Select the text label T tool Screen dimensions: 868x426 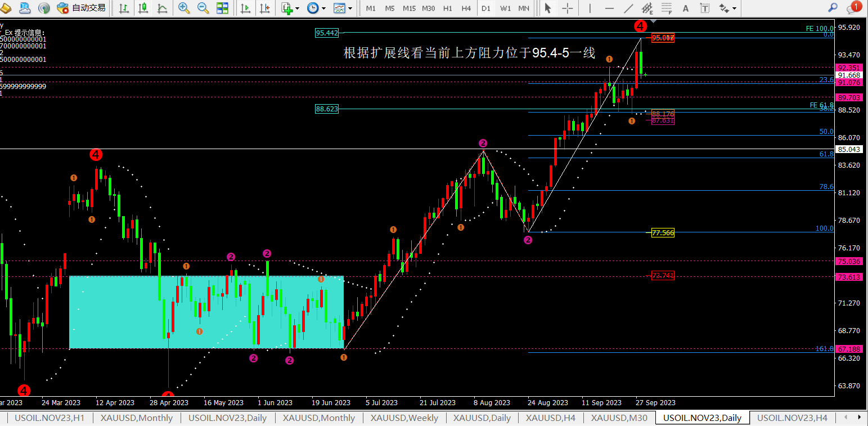click(x=704, y=8)
